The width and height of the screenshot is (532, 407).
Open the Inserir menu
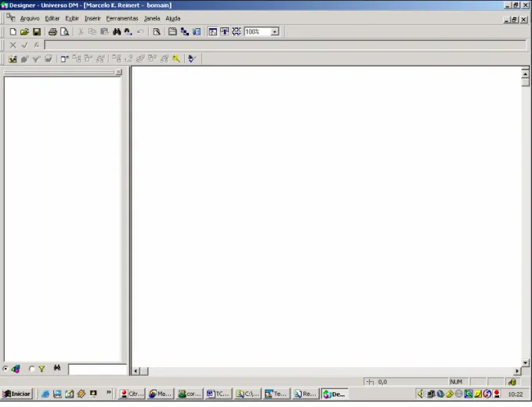click(x=92, y=19)
